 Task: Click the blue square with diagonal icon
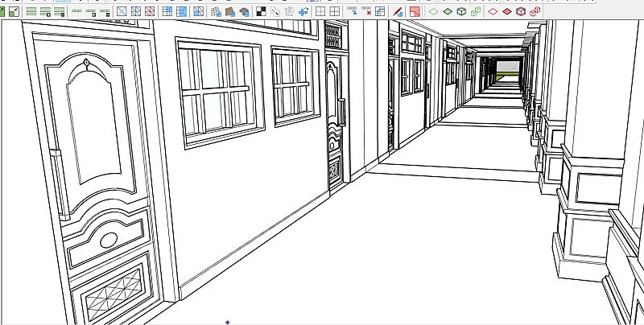click(x=121, y=11)
